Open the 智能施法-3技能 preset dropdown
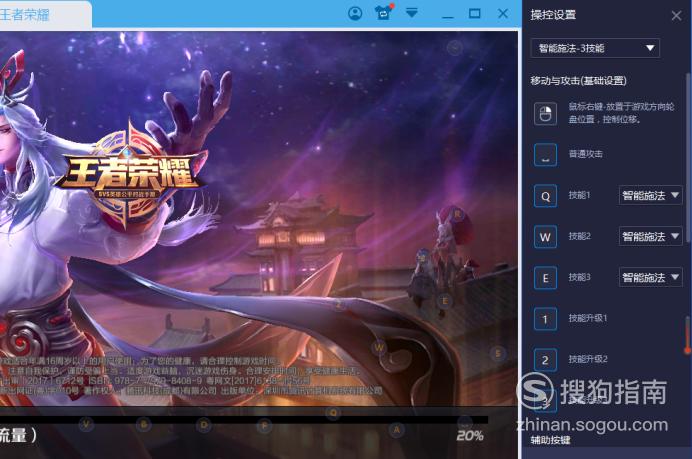The width and height of the screenshot is (692, 459). pyautogui.click(x=595, y=48)
